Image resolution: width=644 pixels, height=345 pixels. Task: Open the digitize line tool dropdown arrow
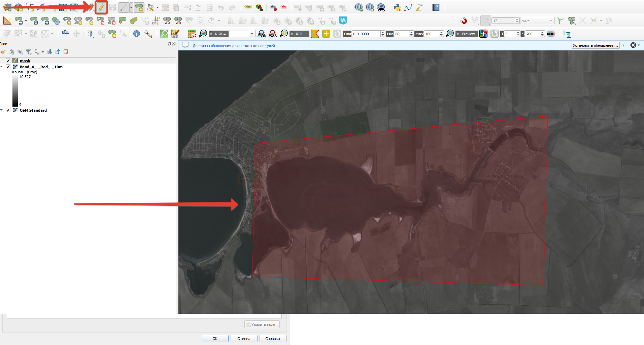click(131, 7)
